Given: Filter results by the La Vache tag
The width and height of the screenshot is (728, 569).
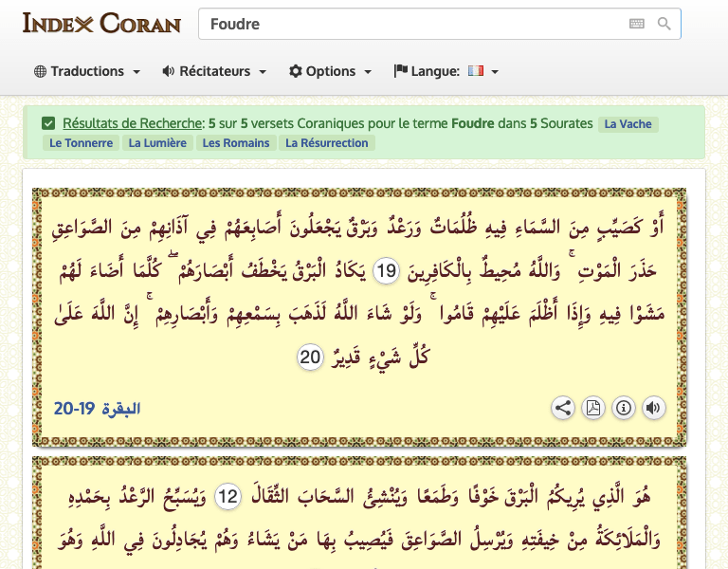Looking at the screenshot, I should point(628,123).
